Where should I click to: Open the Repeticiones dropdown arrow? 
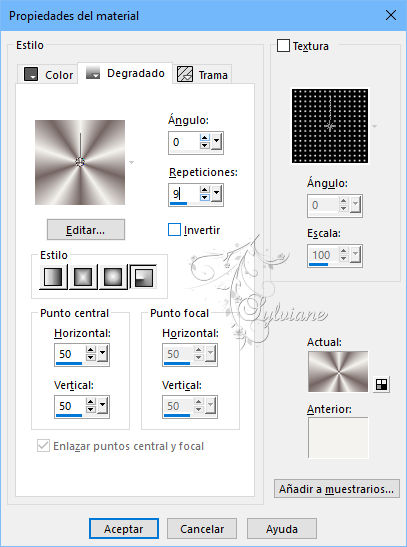coord(216,194)
